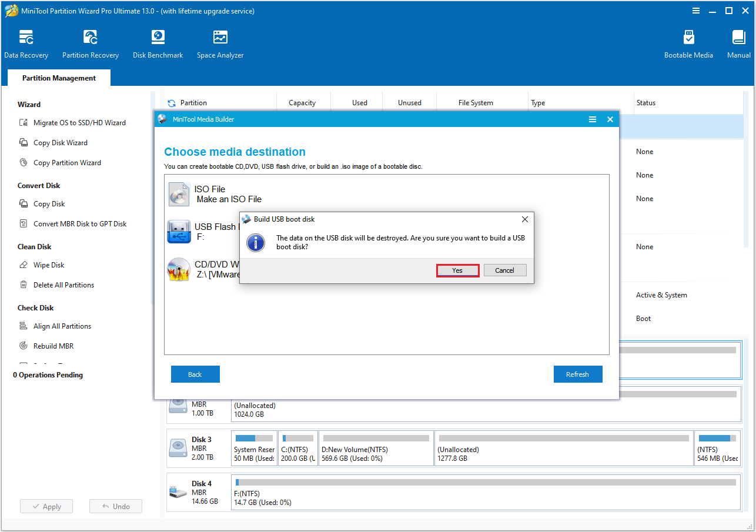756x532 pixels.
Task: Confirm building the USB boot disk with Yes
Action: coord(457,270)
